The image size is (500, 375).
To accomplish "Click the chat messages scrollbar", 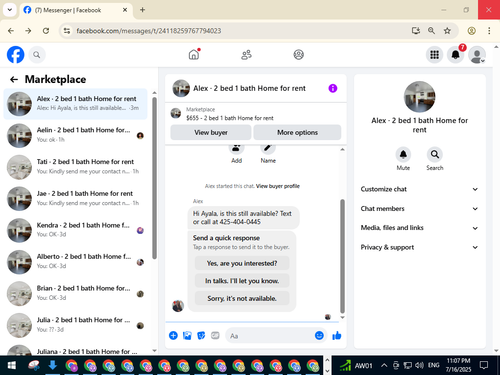I will (342, 256).
